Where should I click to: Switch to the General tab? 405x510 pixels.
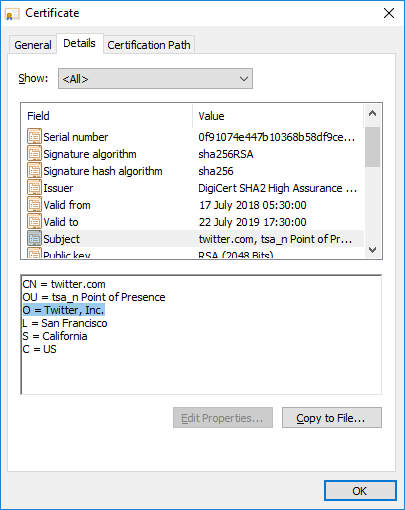click(x=33, y=45)
